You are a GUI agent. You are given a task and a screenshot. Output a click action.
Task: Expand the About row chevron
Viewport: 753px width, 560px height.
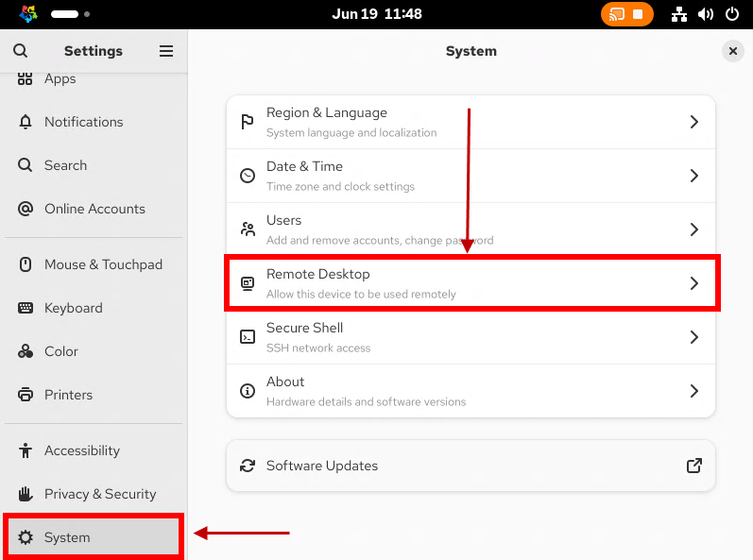(x=693, y=391)
